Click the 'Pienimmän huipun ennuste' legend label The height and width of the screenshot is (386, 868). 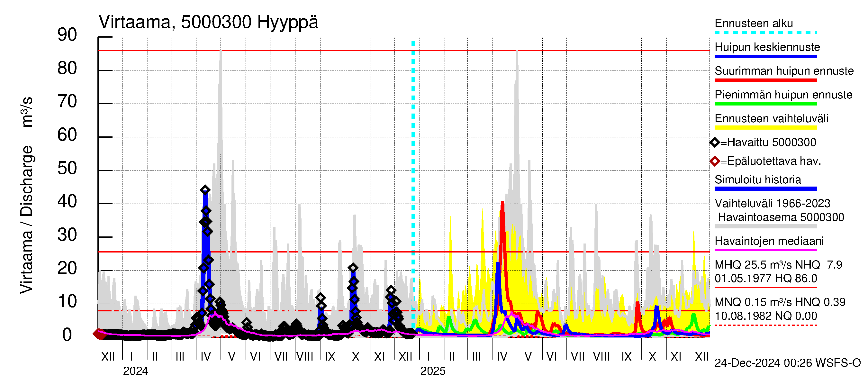[783, 95]
